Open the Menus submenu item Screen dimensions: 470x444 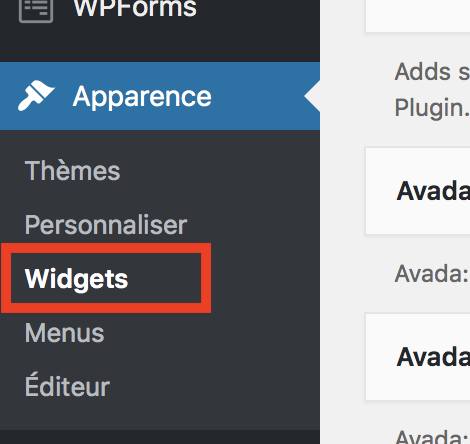click(65, 333)
